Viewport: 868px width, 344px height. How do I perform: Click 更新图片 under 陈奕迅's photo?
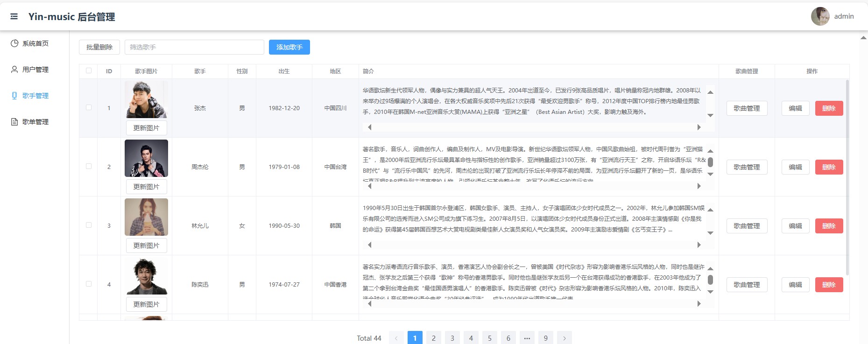coord(147,304)
